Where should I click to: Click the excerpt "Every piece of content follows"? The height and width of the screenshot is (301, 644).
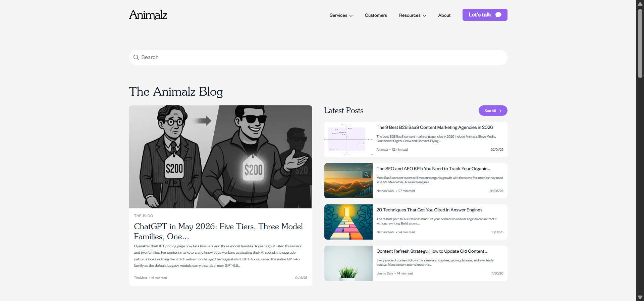435,262
